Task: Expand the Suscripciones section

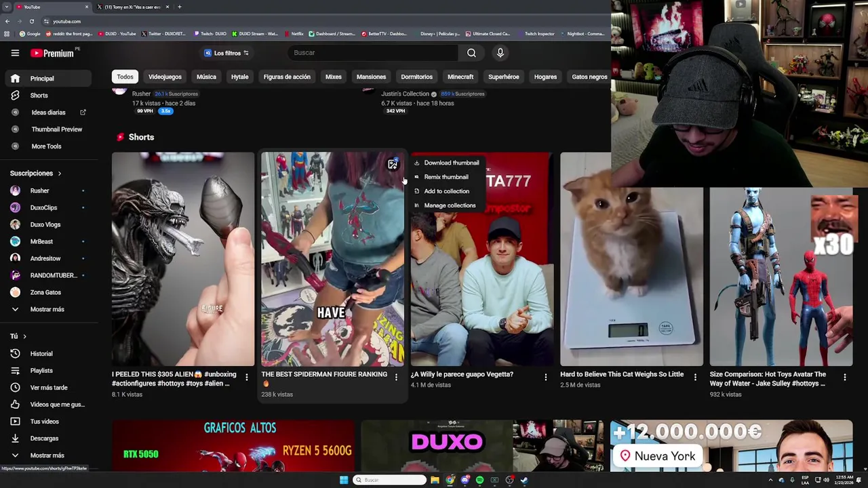Action: coord(36,174)
